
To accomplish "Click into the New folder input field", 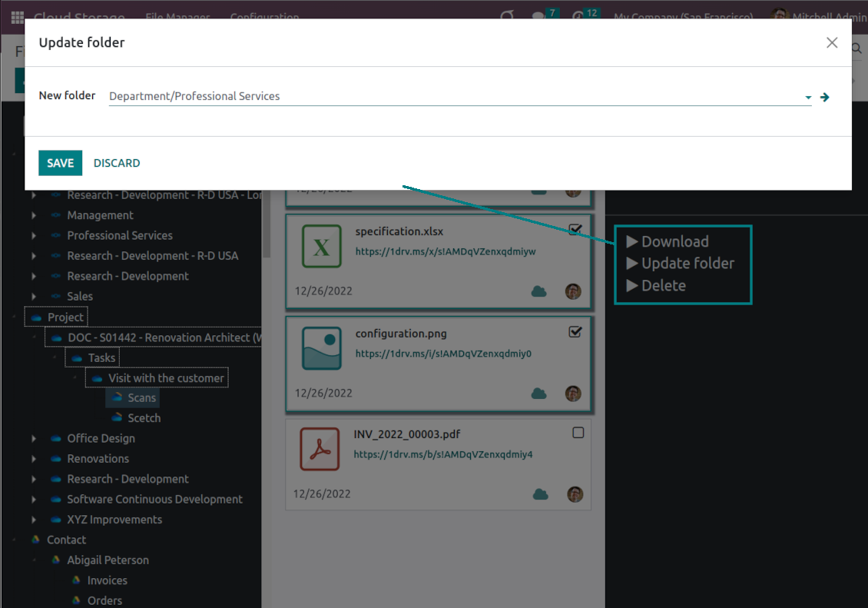I will pyautogui.click(x=453, y=97).
